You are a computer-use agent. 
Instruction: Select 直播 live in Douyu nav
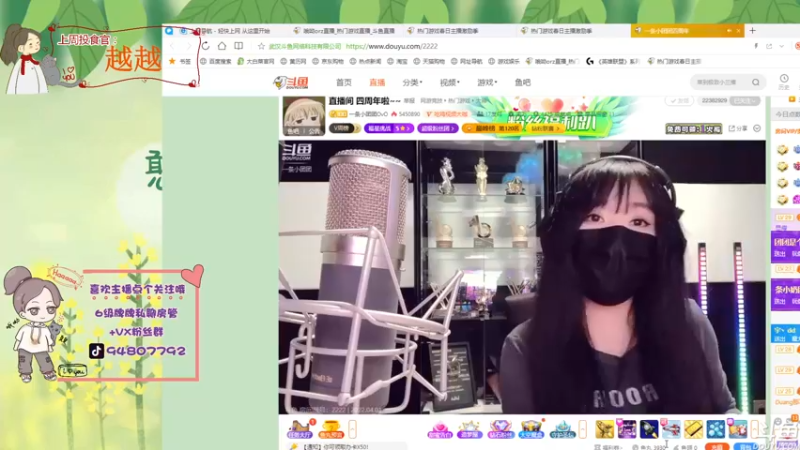tap(377, 82)
